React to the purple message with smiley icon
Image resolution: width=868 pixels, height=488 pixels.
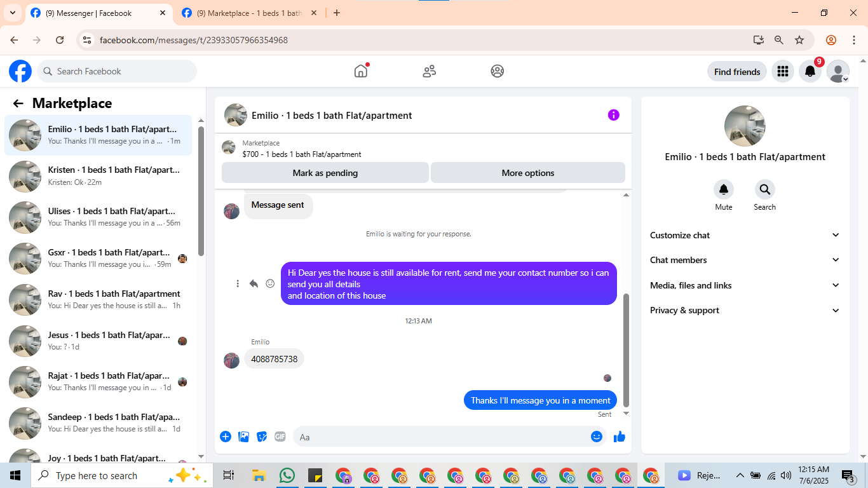(x=270, y=283)
